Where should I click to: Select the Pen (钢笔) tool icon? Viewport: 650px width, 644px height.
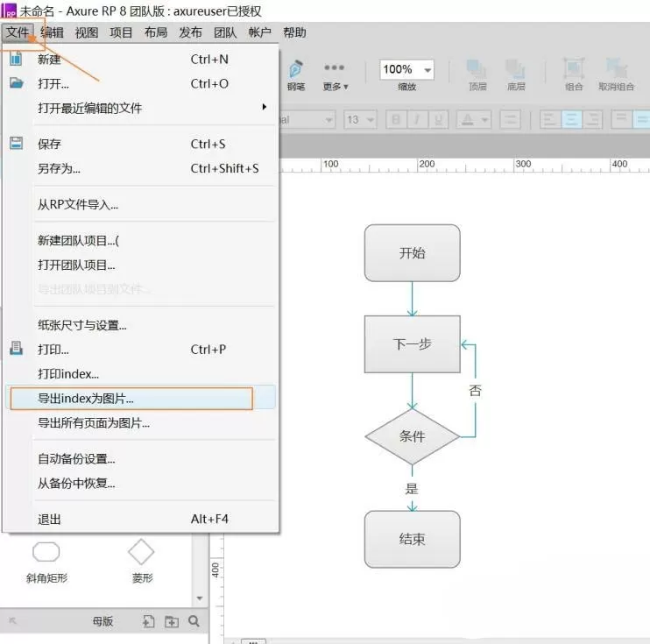pyautogui.click(x=295, y=69)
